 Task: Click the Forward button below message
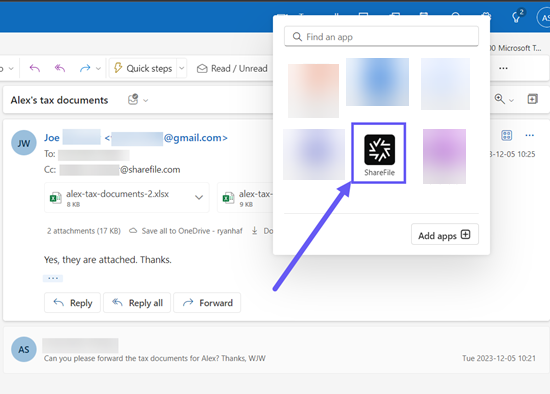pos(207,302)
